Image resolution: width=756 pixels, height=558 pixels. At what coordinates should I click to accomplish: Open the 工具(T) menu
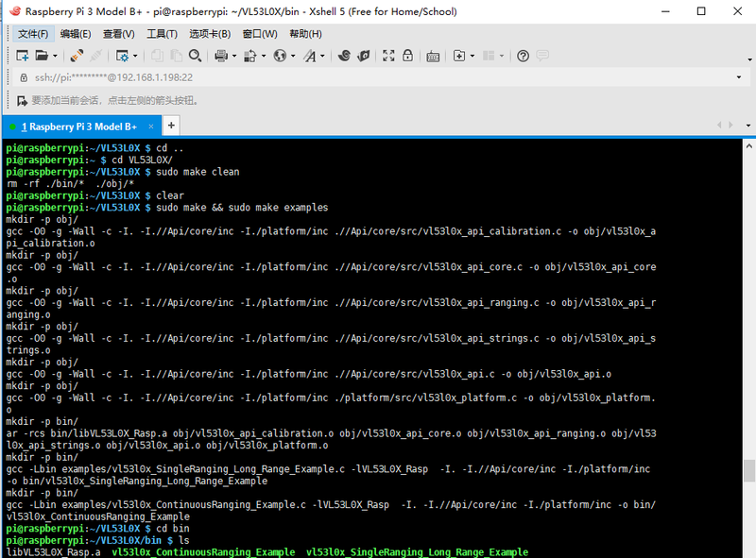click(162, 34)
